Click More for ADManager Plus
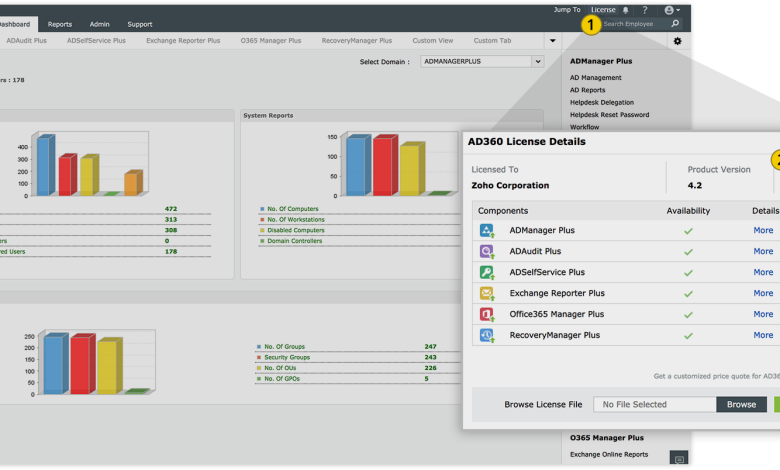The height and width of the screenshot is (470, 780). coord(763,230)
